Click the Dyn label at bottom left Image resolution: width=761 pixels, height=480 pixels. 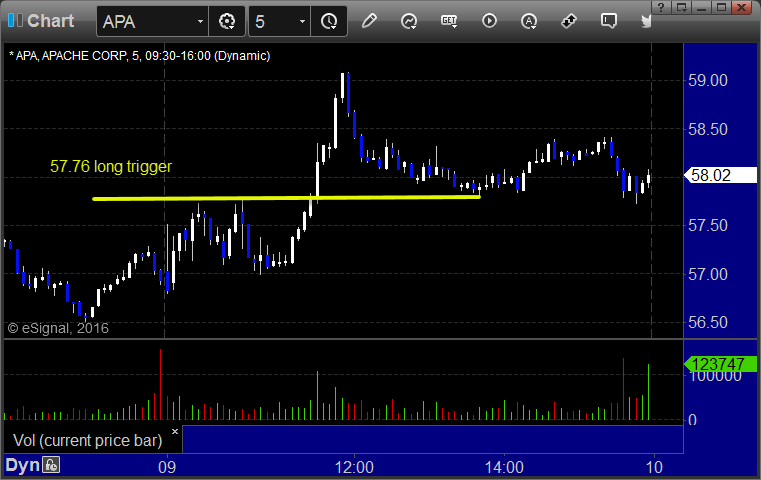tap(22, 465)
